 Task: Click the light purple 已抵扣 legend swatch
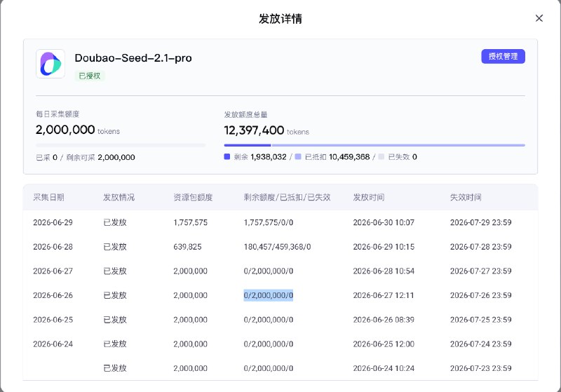pos(298,156)
